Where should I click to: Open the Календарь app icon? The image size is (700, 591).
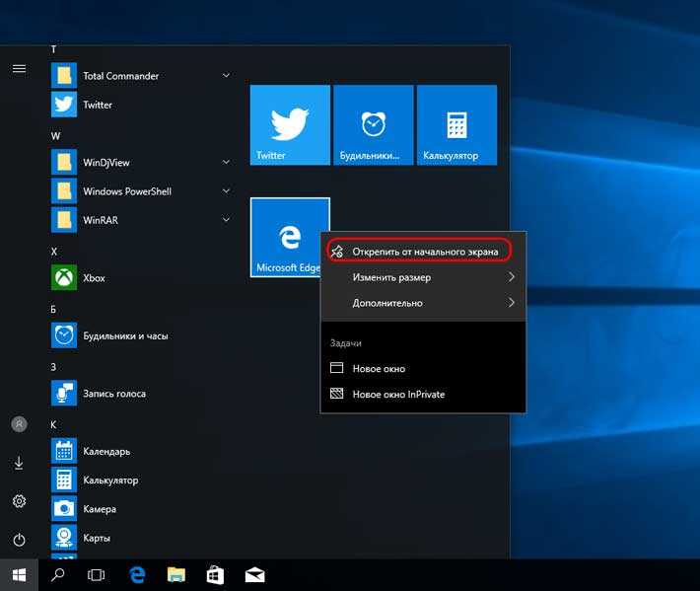pos(64,451)
